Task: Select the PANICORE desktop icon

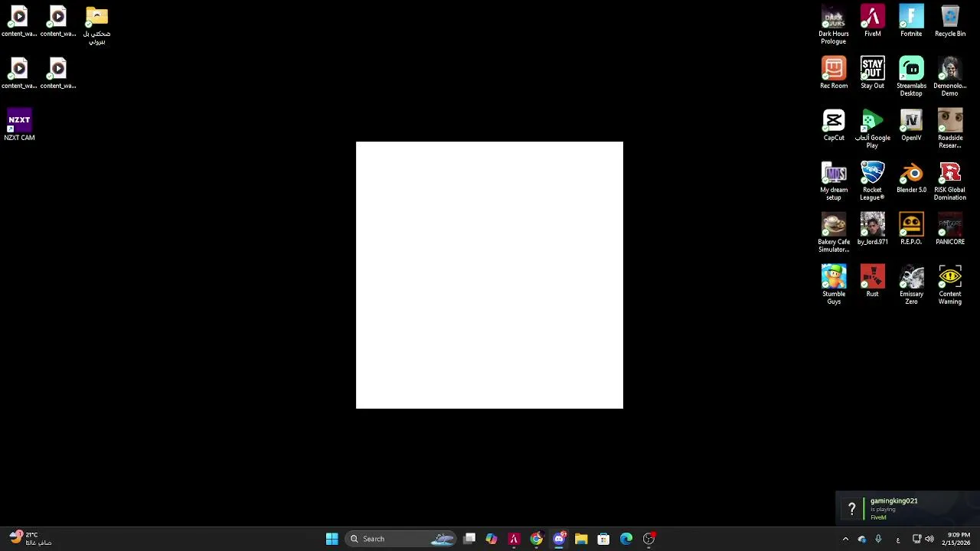Action: click(950, 229)
